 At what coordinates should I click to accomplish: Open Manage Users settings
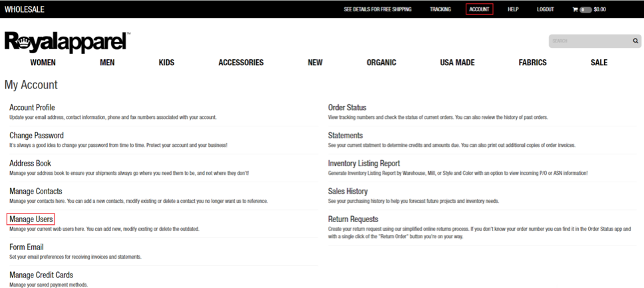pos(31,219)
